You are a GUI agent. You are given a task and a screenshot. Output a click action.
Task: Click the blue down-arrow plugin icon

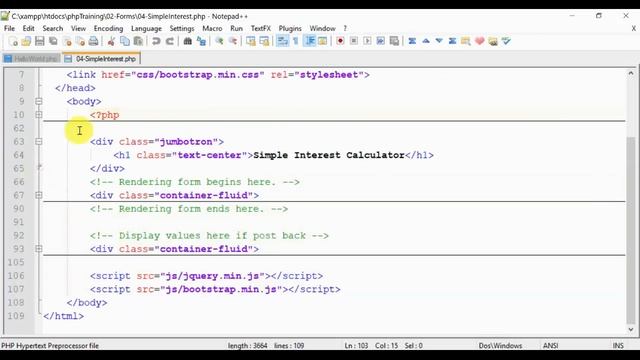click(x=439, y=41)
